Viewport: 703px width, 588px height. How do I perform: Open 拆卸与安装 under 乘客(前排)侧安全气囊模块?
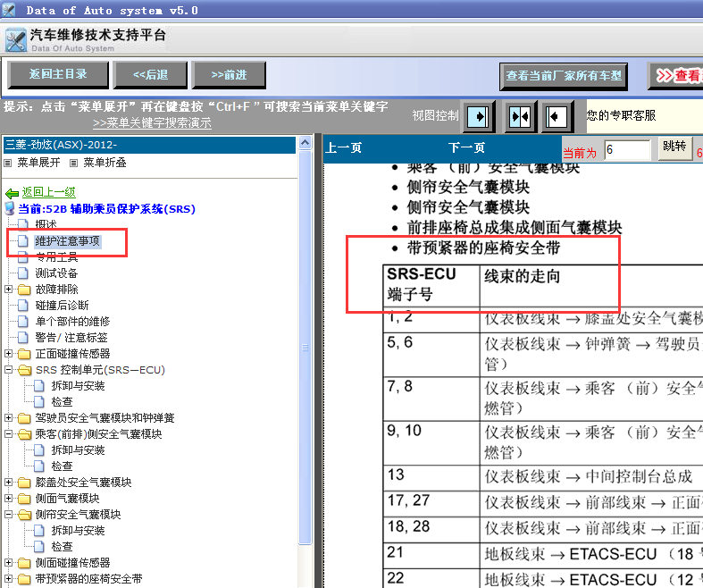tap(78, 449)
